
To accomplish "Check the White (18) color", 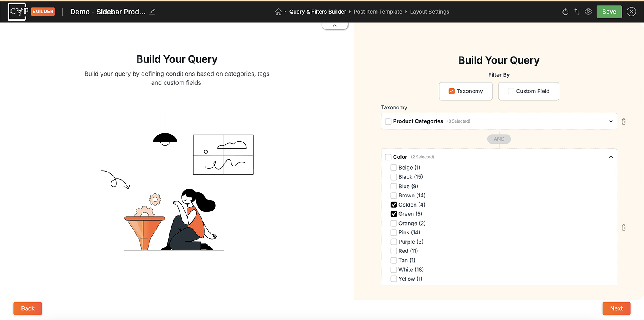I will tap(394, 269).
